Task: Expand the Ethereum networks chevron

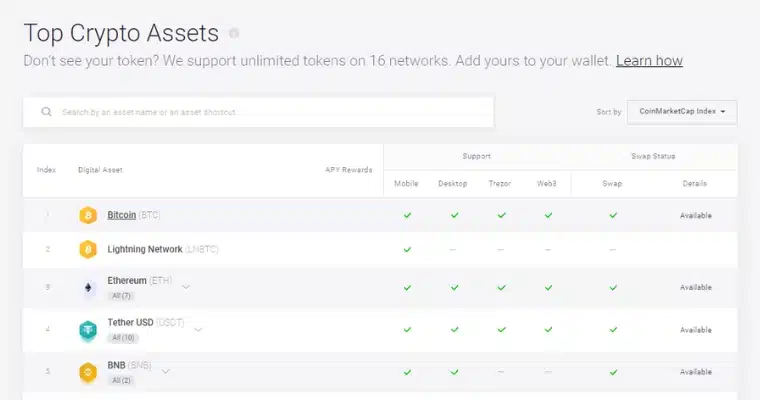Action: point(186,287)
